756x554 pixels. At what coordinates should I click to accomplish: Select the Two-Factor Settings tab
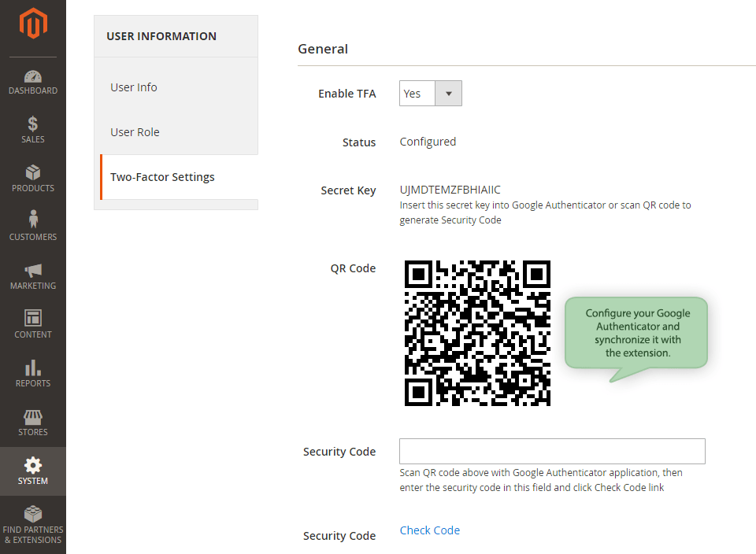[x=179, y=177]
